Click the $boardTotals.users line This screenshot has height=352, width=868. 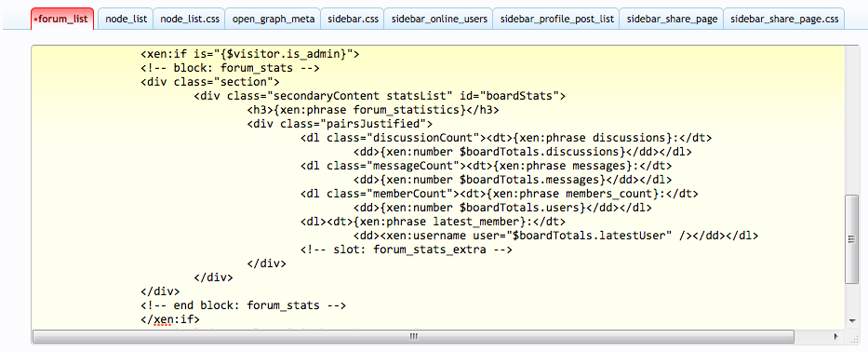tap(502, 208)
